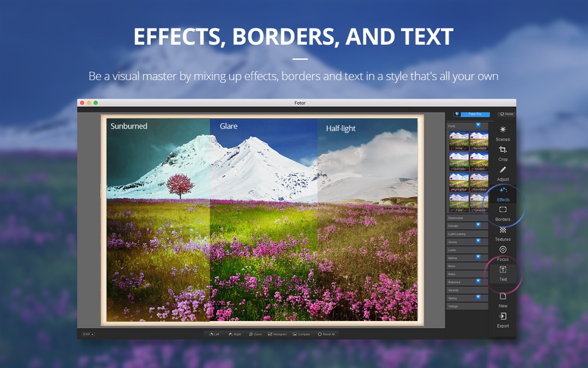The height and width of the screenshot is (368, 588).
Task: Create a New document
Action: point(503,300)
